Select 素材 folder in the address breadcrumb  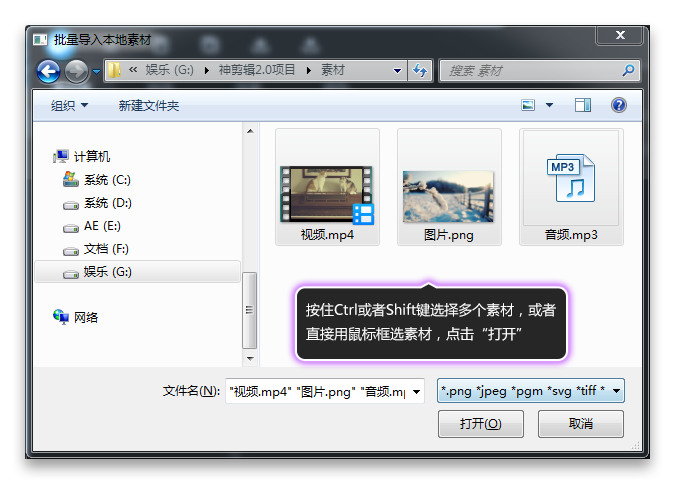tap(333, 70)
